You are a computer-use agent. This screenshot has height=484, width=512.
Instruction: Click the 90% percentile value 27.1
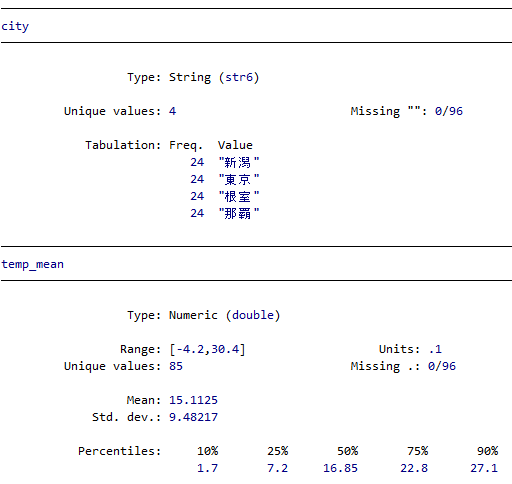pos(484,468)
